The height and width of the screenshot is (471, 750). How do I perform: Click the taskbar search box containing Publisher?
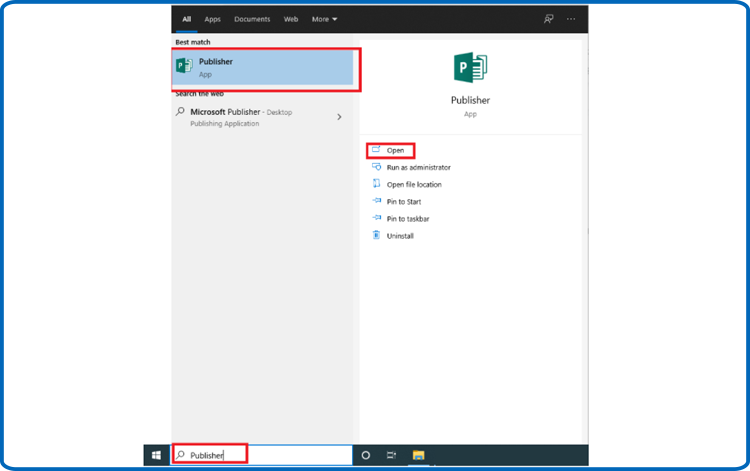click(262, 455)
